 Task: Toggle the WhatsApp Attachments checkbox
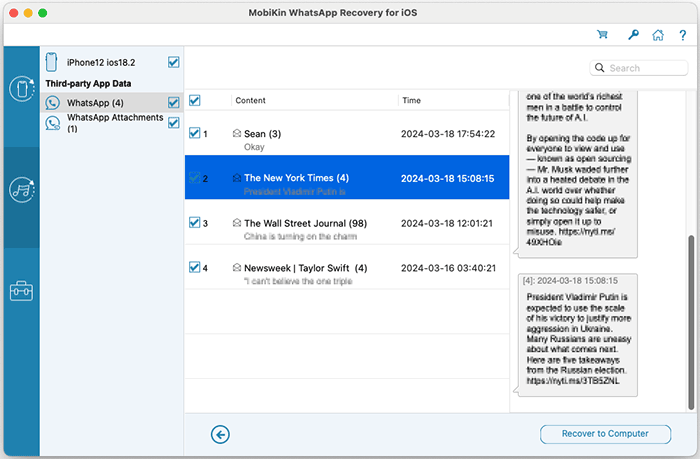point(174,123)
